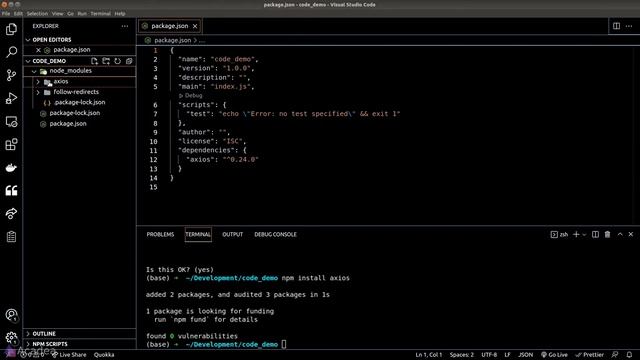
Task: Open the Edit menu
Action: click(18, 13)
